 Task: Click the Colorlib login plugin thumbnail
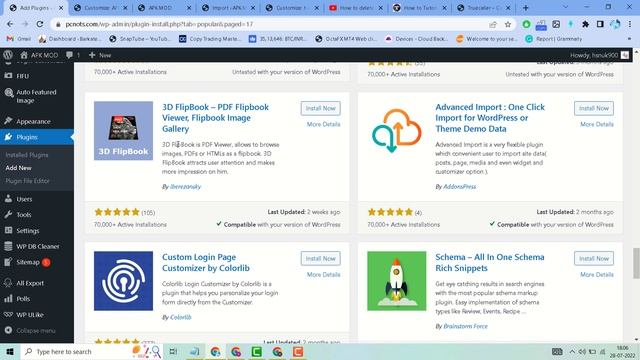point(123,281)
